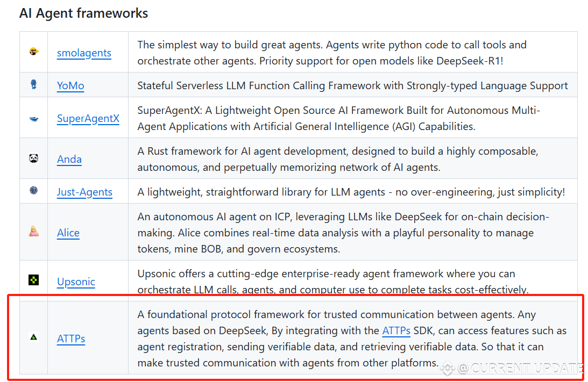The height and width of the screenshot is (382, 588).
Task: Click the ATTPs green triangle icon
Action: (x=34, y=337)
